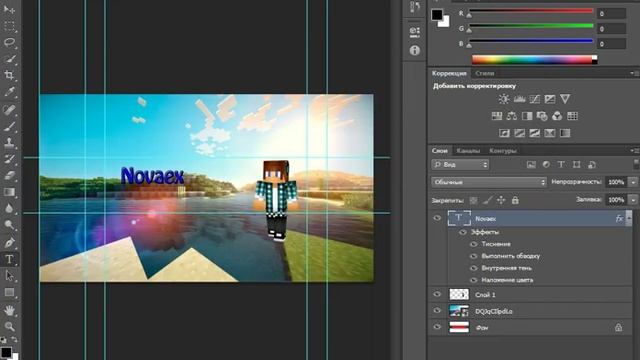Select the Clone Stamp tool
Screen dimensions: 640x360
point(9,142)
